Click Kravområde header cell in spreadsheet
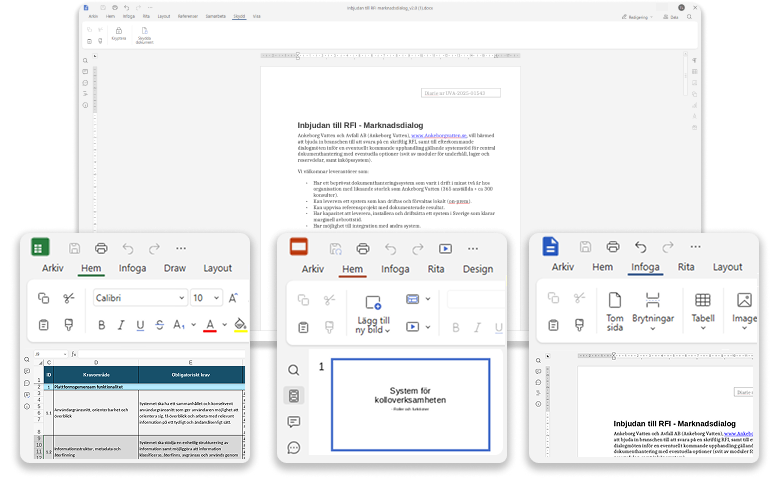The width and height of the screenshot is (780, 489). (96, 375)
